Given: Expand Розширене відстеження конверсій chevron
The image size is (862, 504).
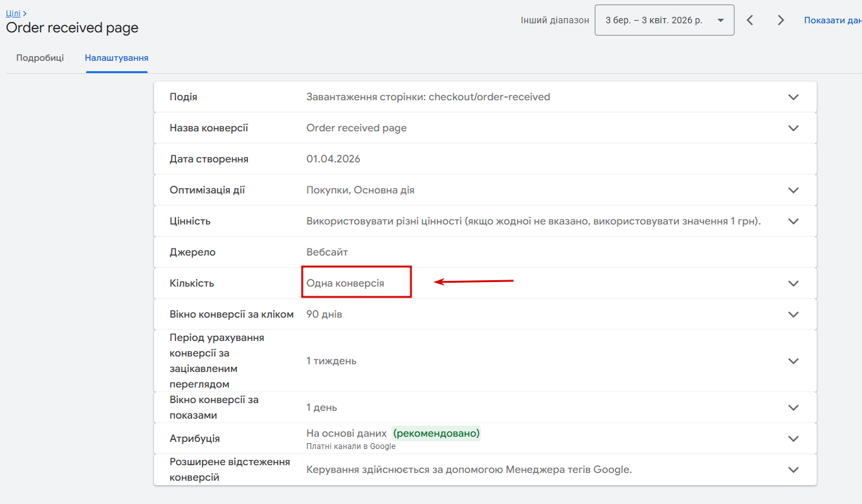Looking at the screenshot, I should (x=793, y=470).
